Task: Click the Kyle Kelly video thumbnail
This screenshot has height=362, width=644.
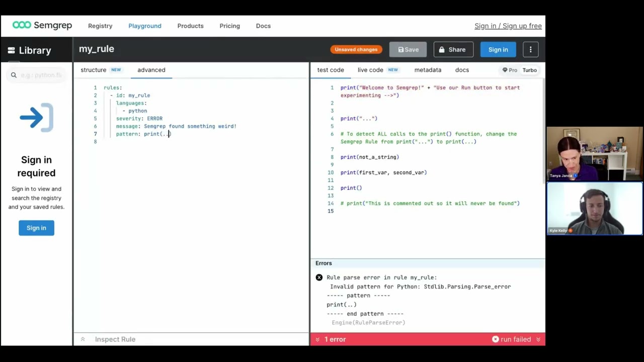Action: [x=594, y=208]
